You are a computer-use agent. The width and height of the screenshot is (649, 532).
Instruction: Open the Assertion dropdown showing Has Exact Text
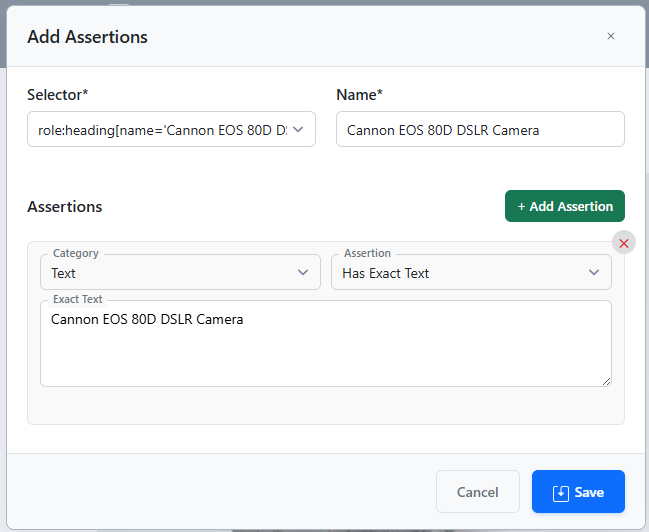coord(471,272)
